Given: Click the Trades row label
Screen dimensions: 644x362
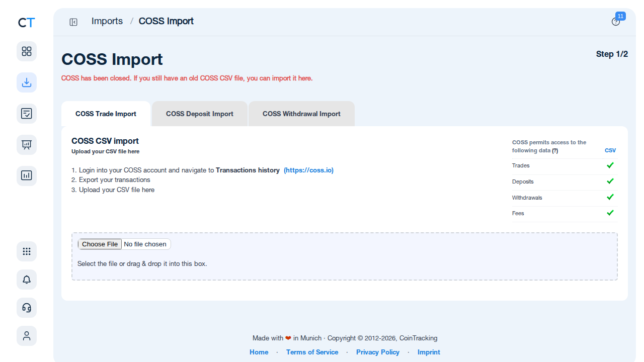Looking at the screenshot, I should point(521,165).
